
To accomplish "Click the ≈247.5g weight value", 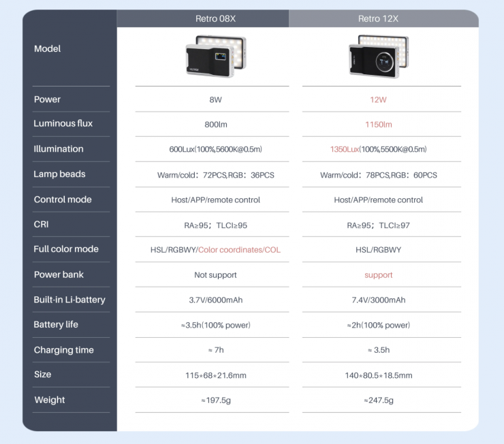I will (378, 400).
